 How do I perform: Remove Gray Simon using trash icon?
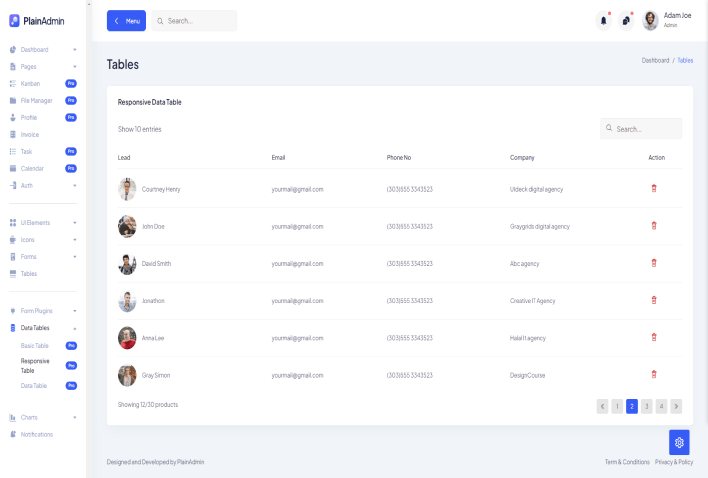click(x=654, y=374)
